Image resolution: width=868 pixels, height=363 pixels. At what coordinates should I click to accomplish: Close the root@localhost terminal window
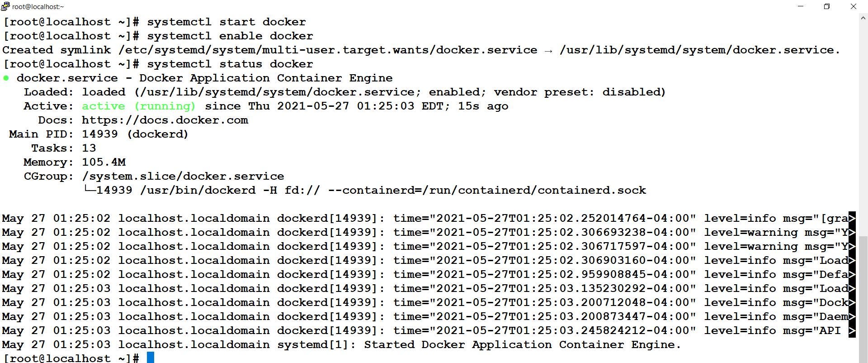[x=854, y=6]
